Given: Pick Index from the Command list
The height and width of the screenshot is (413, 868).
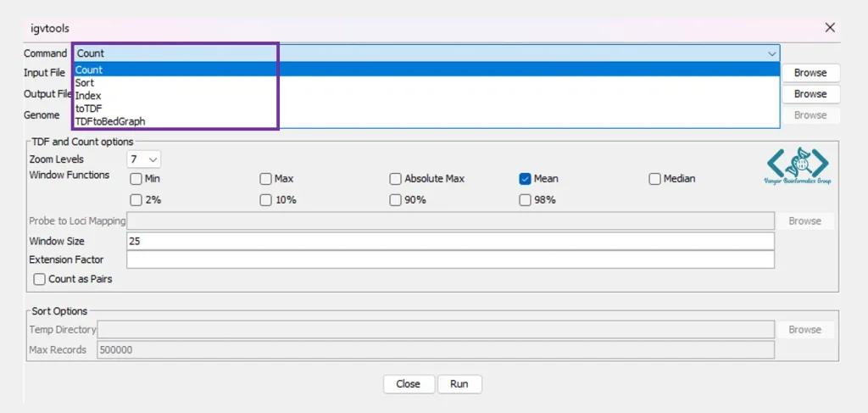Looking at the screenshot, I should pyautogui.click(x=426, y=96).
